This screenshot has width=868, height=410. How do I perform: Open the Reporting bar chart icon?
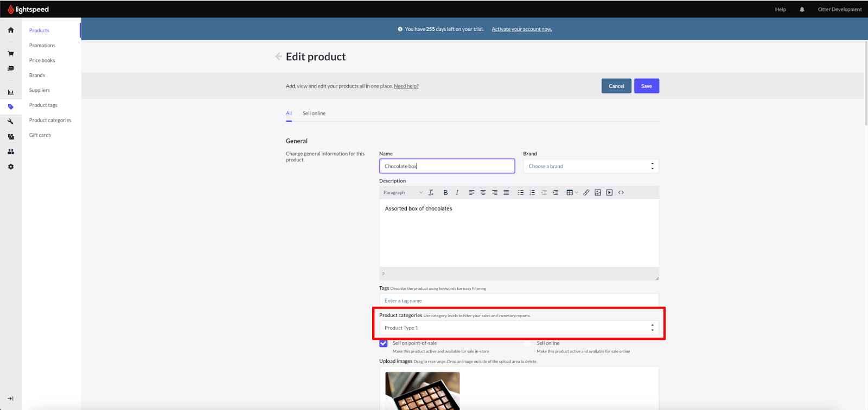[x=11, y=92]
